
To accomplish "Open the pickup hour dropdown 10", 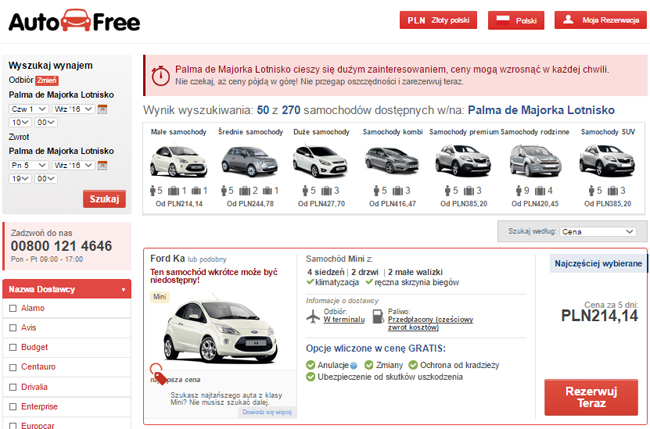I will point(20,122).
